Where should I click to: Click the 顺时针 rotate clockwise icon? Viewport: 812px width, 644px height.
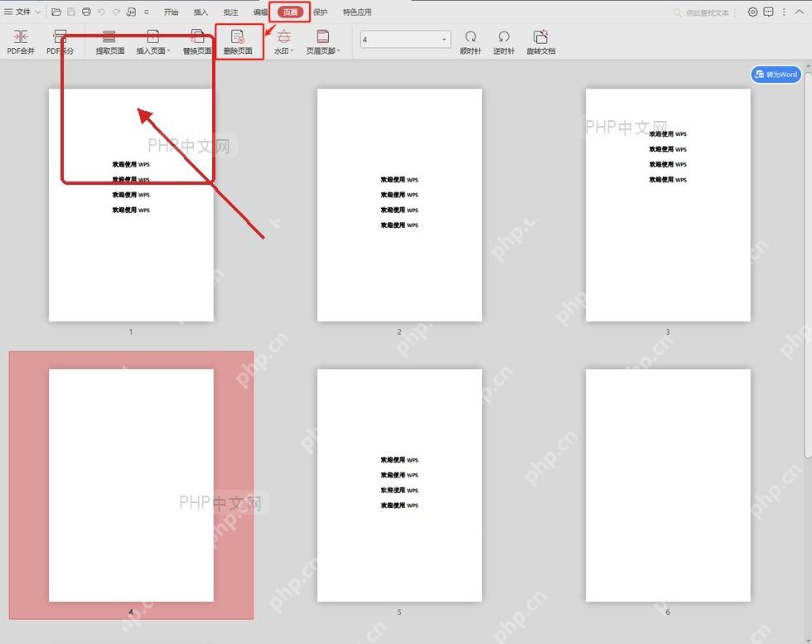point(471,36)
